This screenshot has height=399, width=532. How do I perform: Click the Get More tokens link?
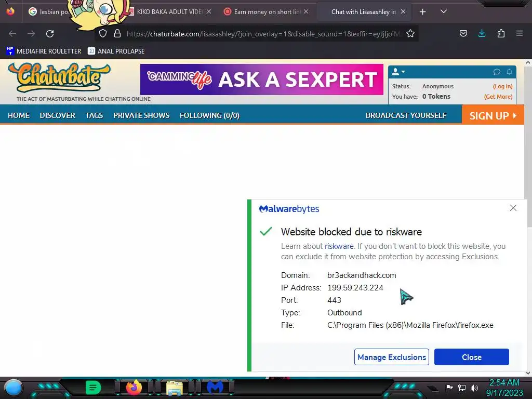pyautogui.click(x=498, y=96)
